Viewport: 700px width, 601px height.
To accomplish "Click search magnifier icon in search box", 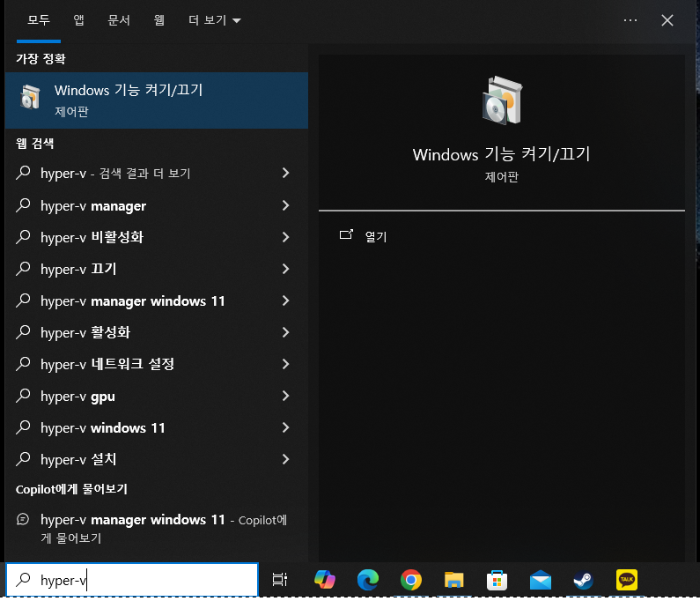I will pos(23,580).
